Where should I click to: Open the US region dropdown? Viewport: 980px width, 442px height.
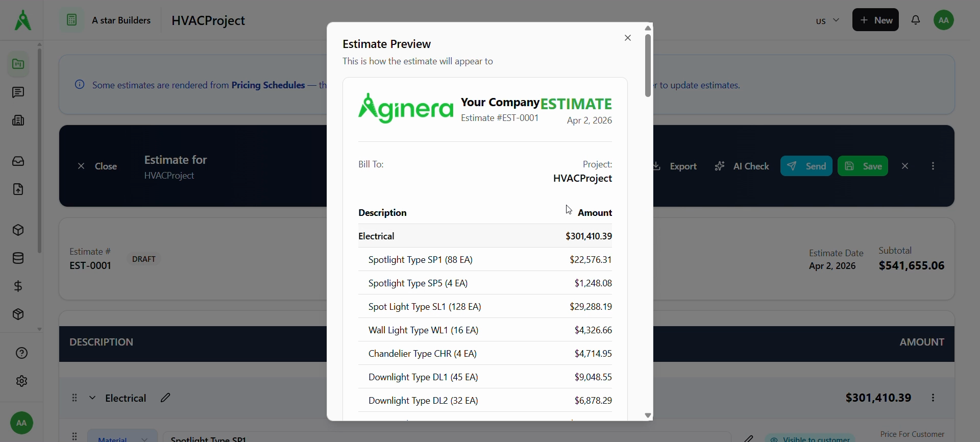point(827,20)
